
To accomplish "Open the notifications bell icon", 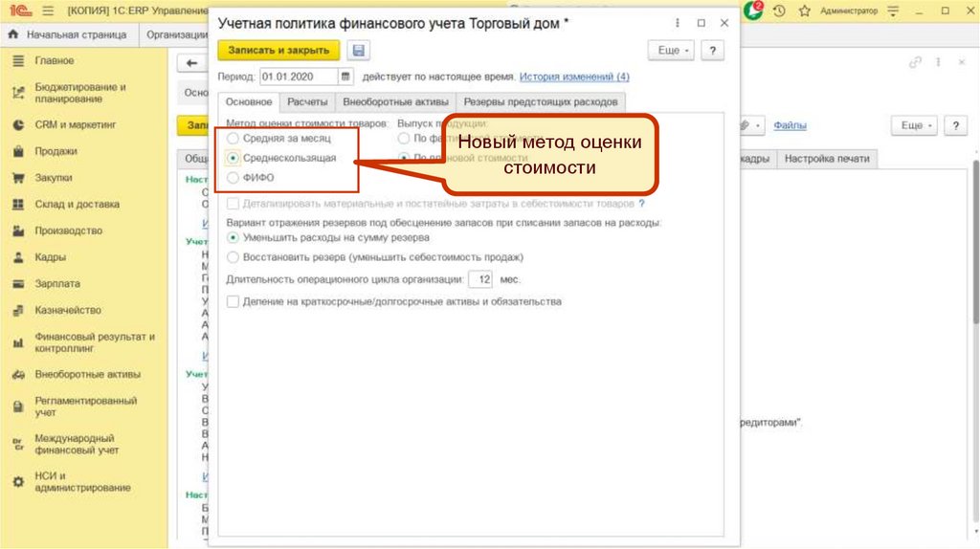I will coord(753,11).
